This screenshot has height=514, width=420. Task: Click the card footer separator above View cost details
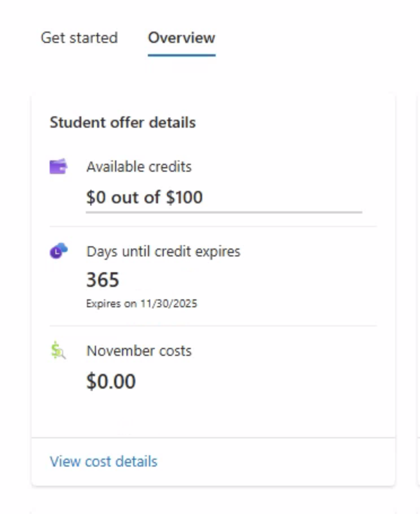[213, 438]
